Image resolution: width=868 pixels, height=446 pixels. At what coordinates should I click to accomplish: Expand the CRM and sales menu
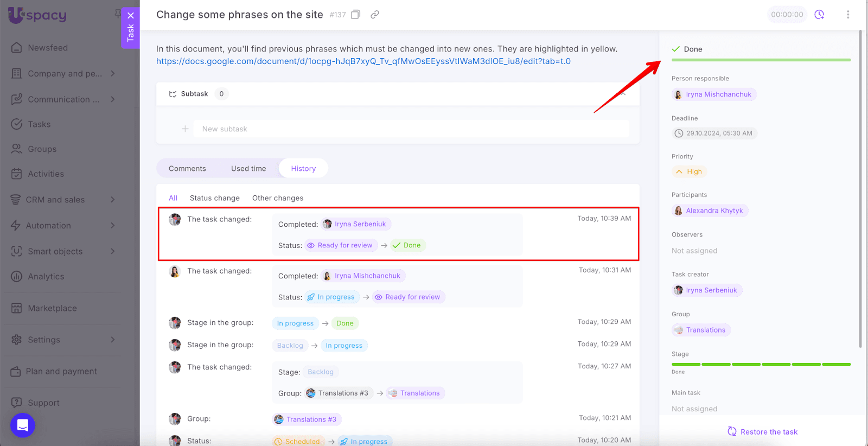tap(113, 200)
